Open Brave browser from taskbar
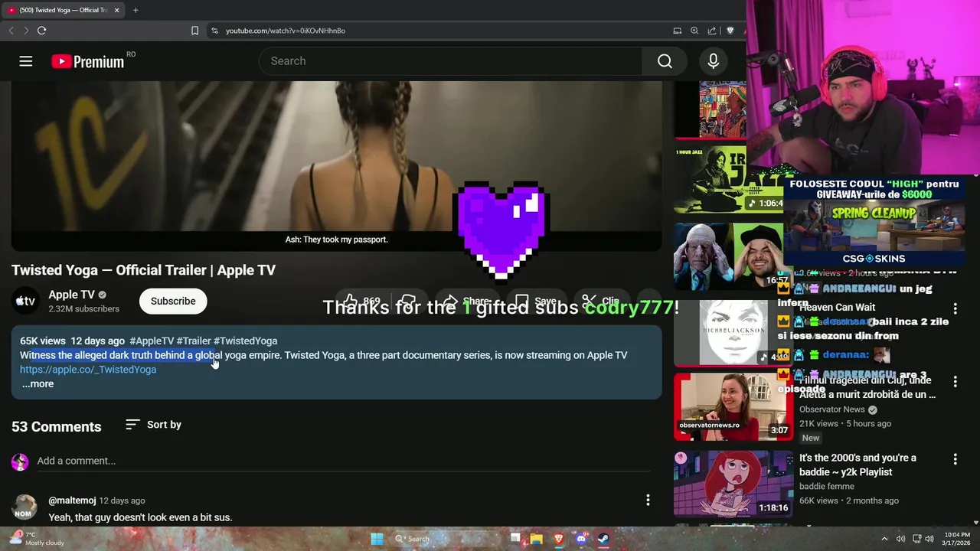 [x=559, y=539]
